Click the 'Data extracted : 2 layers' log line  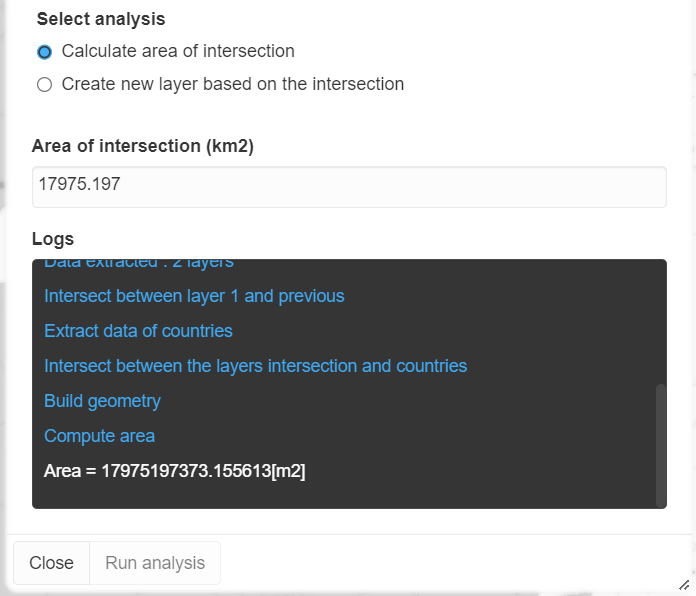138,264
